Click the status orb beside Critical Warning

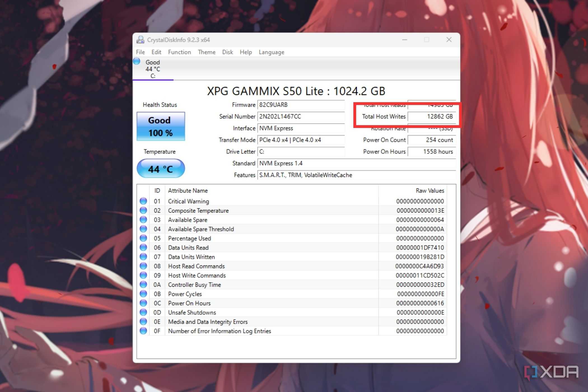[143, 201]
